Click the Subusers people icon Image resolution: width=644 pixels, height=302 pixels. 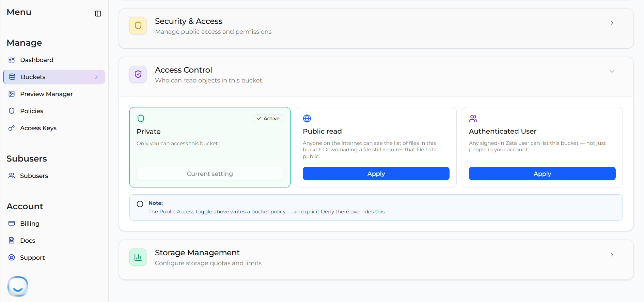click(x=12, y=176)
